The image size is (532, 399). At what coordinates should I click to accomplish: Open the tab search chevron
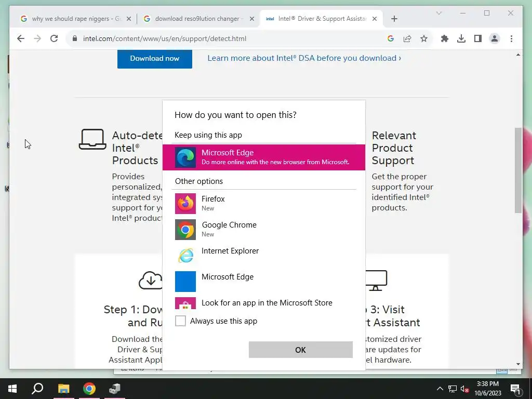pyautogui.click(x=438, y=13)
